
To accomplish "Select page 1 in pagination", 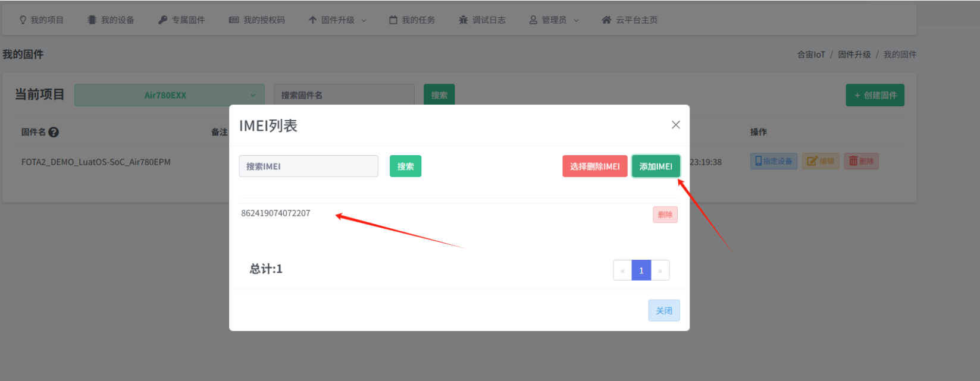I will (641, 270).
